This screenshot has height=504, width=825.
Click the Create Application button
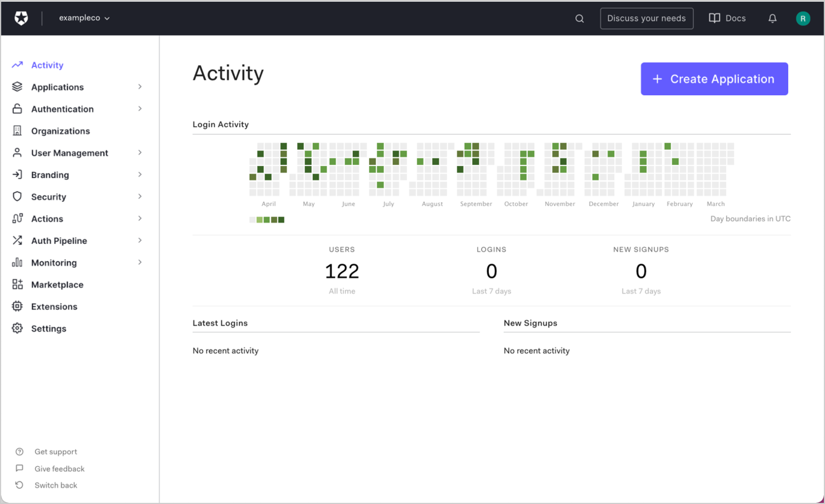(x=714, y=79)
